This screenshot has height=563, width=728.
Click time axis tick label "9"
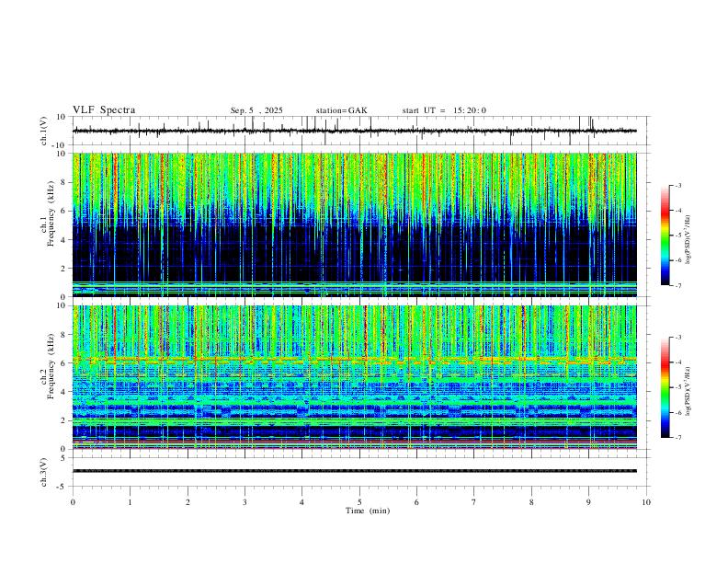tap(588, 502)
